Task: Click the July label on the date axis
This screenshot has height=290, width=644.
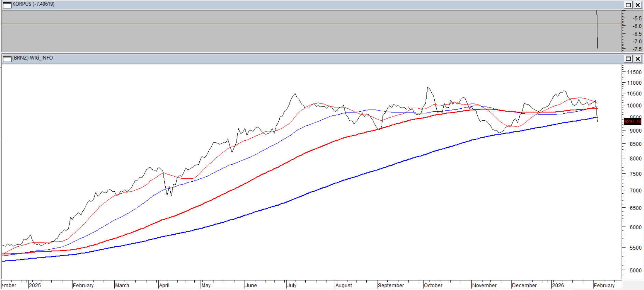Action: (x=292, y=286)
